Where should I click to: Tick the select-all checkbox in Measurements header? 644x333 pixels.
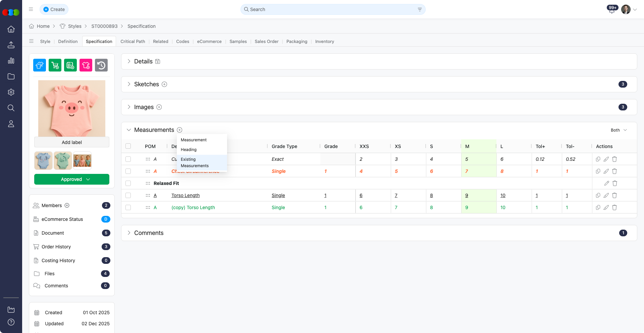tap(128, 146)
